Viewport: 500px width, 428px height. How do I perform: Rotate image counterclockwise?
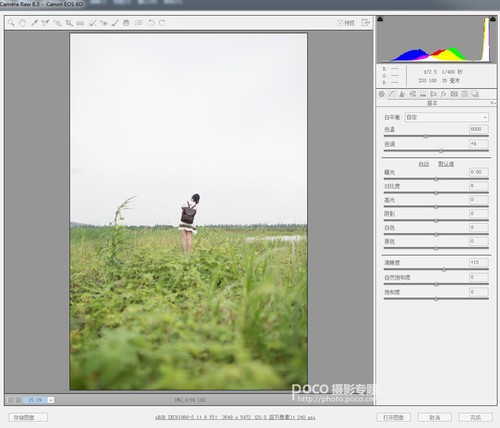[151, 23]
